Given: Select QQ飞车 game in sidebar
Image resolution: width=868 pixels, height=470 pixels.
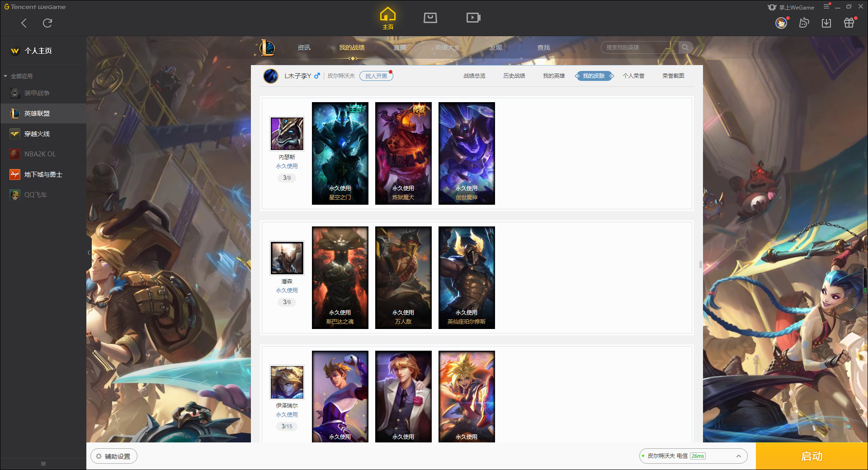Looking at the screenshot, I should point(43,195).
